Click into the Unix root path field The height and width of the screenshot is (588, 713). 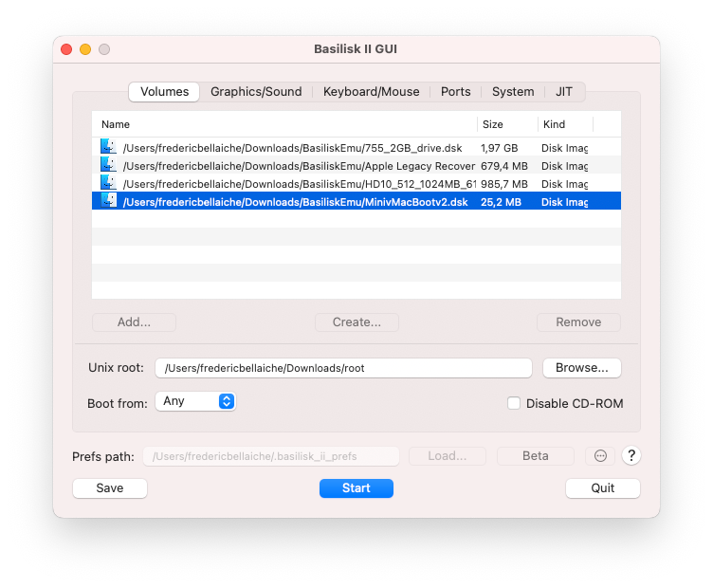click(343, 368)
